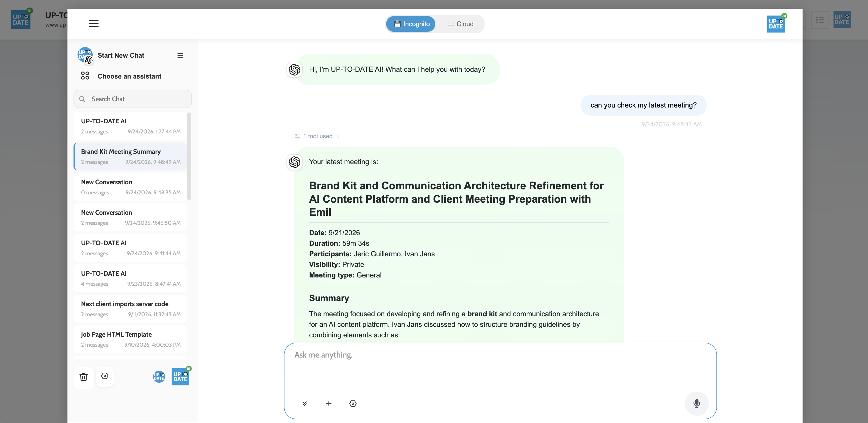Click the microphone voice input button

[x=697, y=403]
